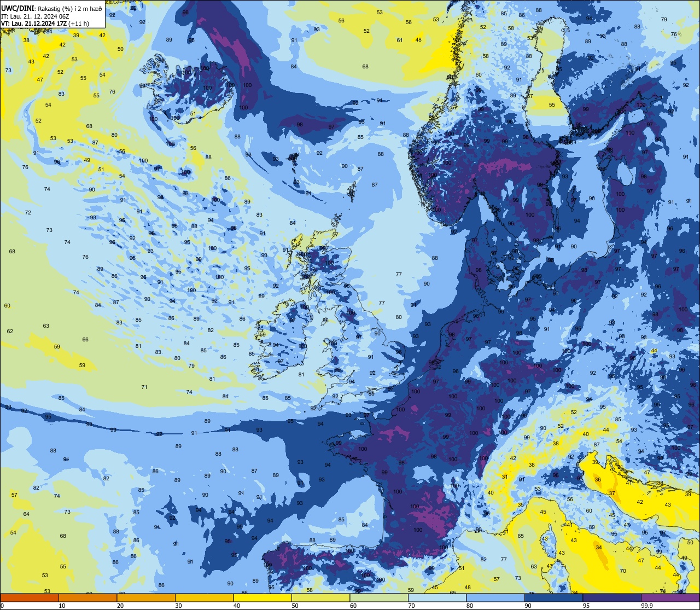Image resolution: width=700 pixels, height=610 pixels.
Task: Pick the 95–99.9 navy legend swatch
Action: (612, 597)
